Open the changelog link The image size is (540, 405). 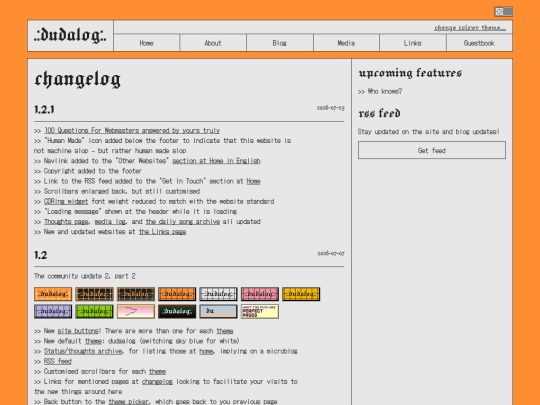point(157,382)
